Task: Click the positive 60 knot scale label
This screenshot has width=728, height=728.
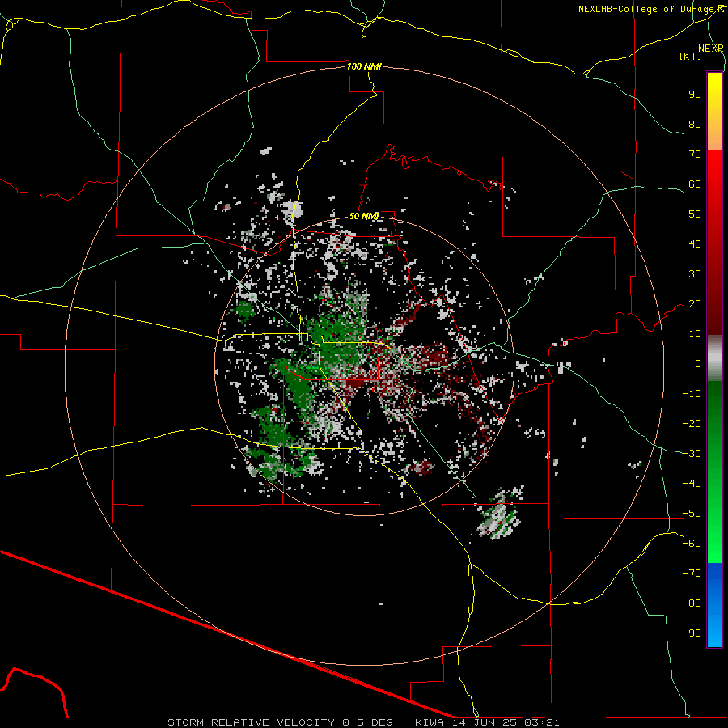Action: [695, 184]
